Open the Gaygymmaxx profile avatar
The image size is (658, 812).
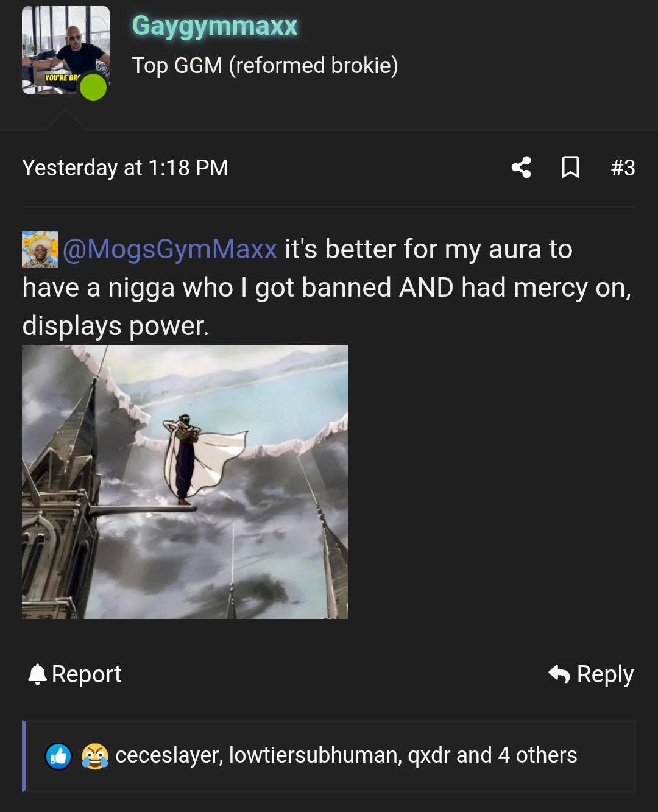[x=66, y=50]
